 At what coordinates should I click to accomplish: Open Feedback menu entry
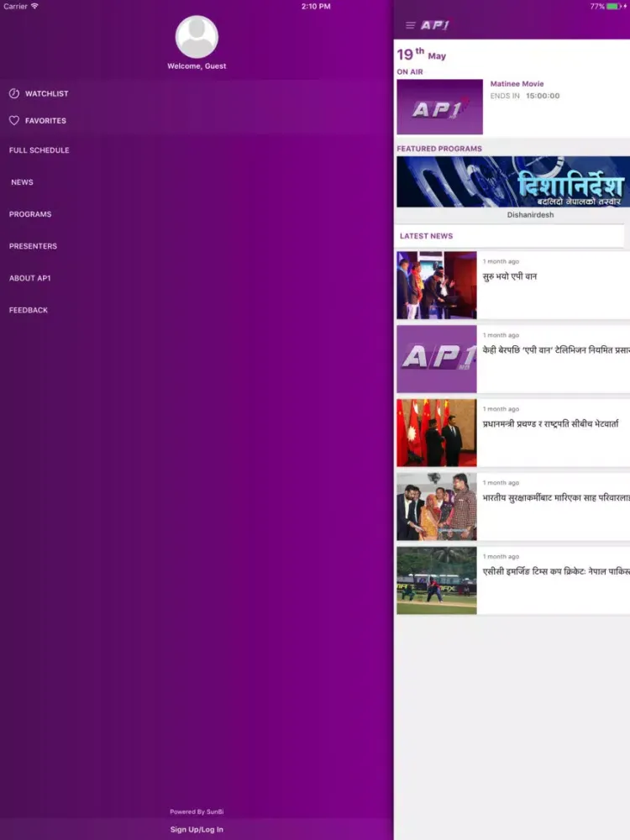pos(29,310)
